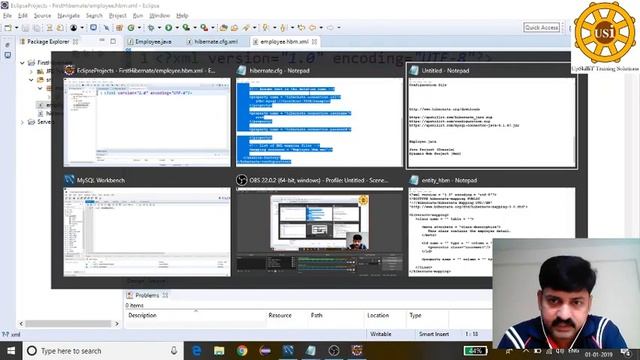Open the Navigate menu
The height and width of the screenshot is (360, 640).
click(68, 16)
